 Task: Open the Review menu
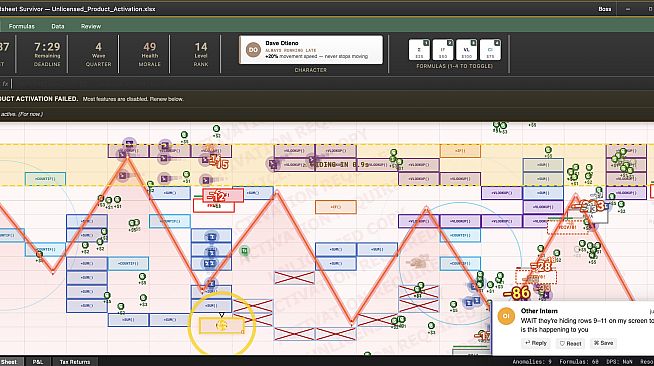pos(91,26)
